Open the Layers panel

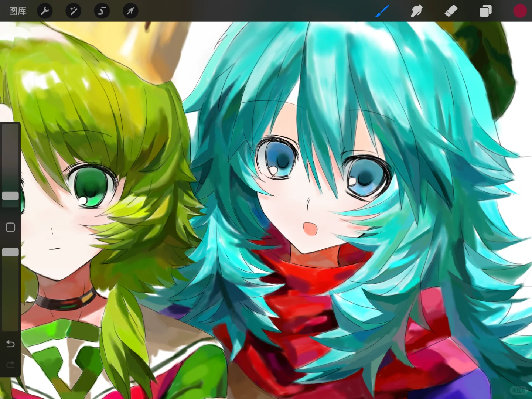coord(485,11)
